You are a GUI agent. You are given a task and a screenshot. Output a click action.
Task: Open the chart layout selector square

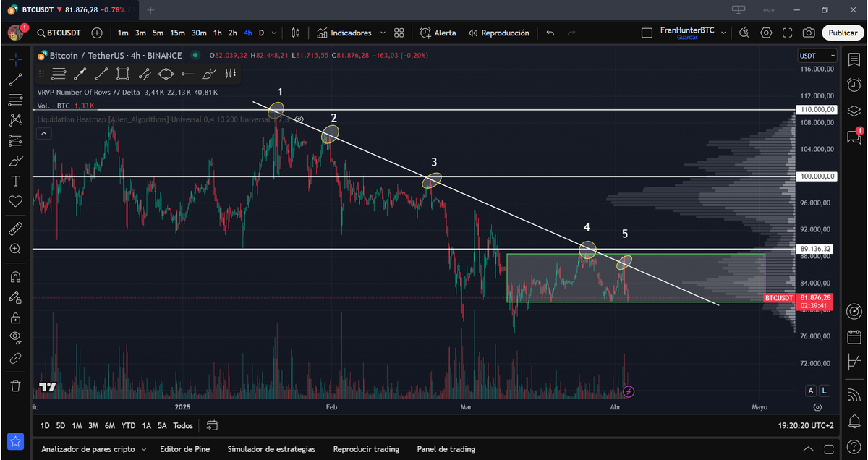click(x=647, y=33)
